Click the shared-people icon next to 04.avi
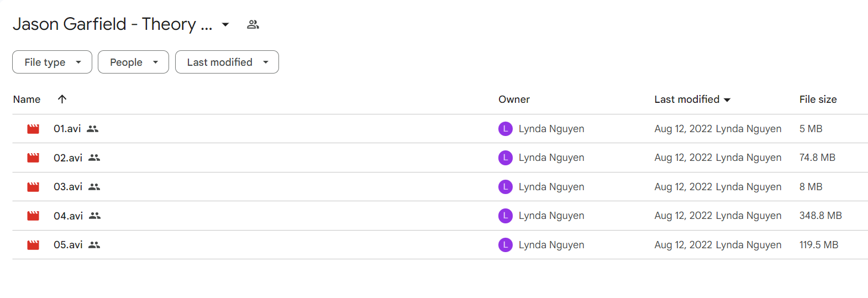 pos(95,216)
